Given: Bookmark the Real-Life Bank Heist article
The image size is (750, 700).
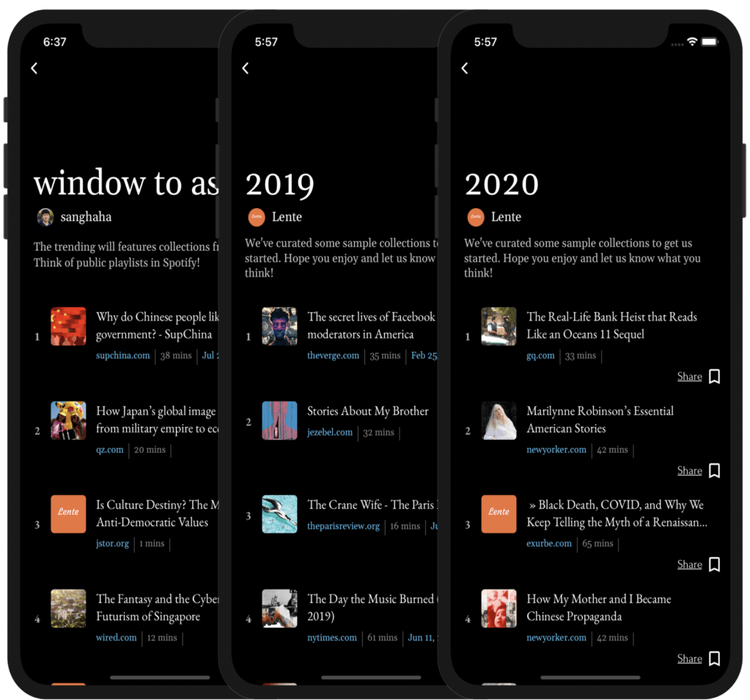Looking at the screenshot, I should (x=714, y=377).
